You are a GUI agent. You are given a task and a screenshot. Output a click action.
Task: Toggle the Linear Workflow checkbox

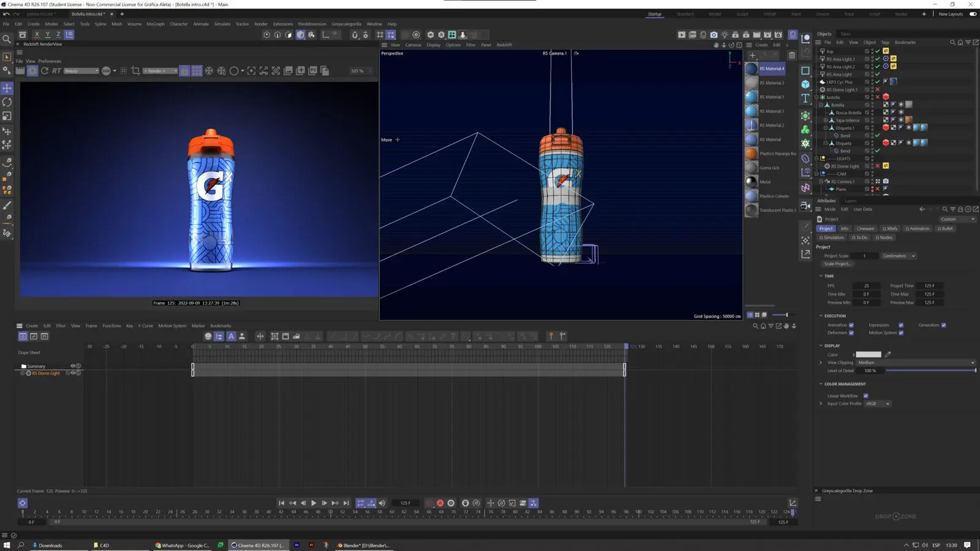tap(865, 396)
